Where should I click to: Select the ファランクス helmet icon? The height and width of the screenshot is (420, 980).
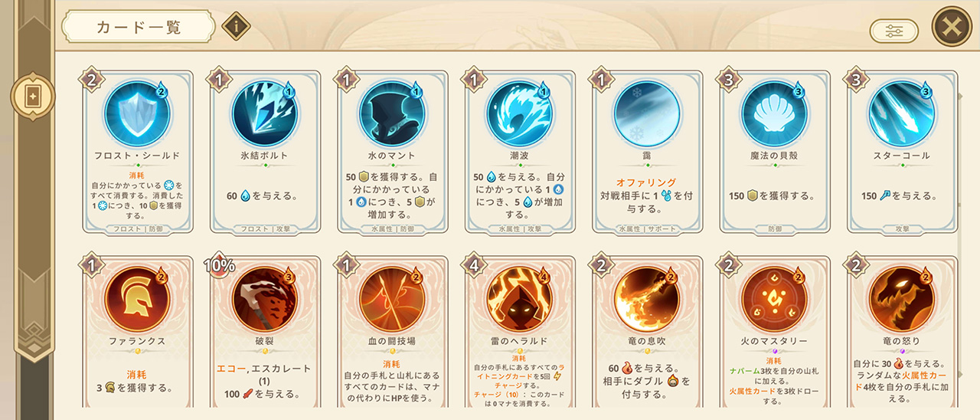(136, 297)
